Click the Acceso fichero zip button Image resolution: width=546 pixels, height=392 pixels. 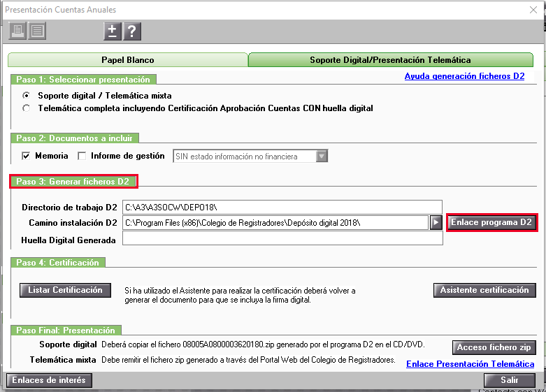pos(494,347)
